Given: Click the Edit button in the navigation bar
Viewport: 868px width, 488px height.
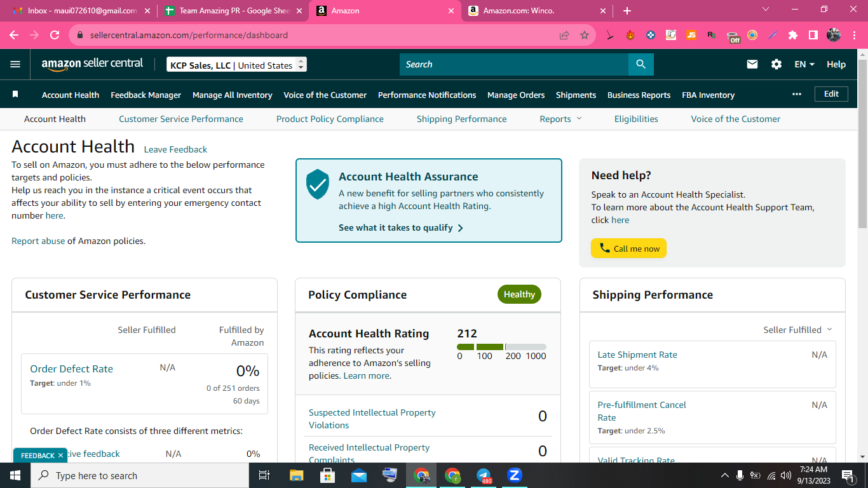Looking at the screenshot, I should coord(831,94).
